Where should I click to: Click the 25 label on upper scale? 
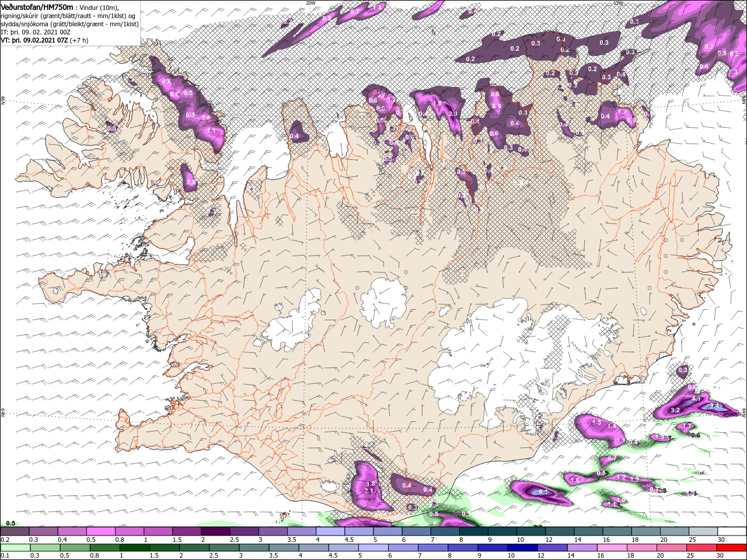(x=692, y=540)
